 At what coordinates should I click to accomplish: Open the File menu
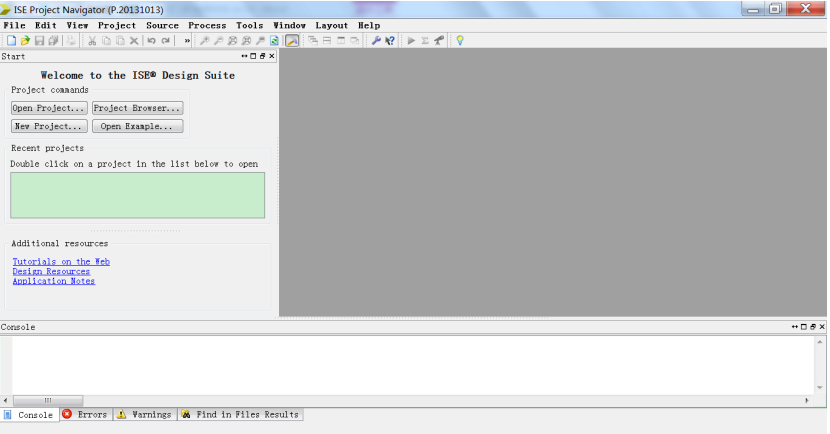(14, 25)
